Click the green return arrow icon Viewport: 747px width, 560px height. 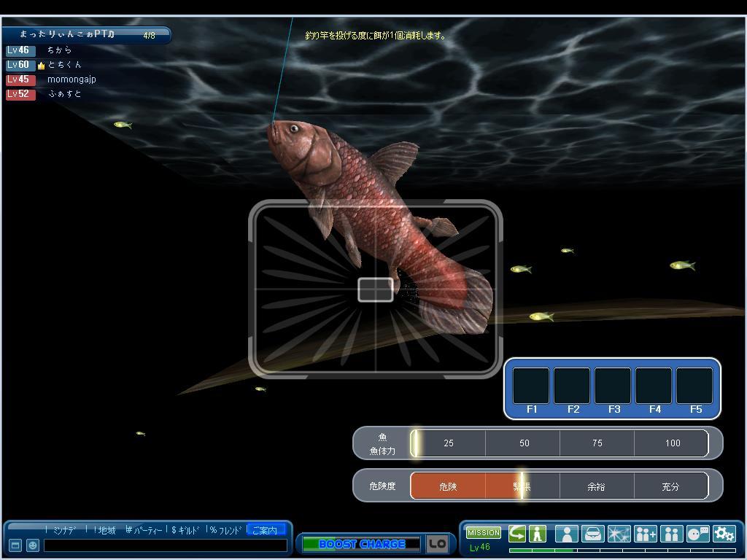click(x=517, y=534)
